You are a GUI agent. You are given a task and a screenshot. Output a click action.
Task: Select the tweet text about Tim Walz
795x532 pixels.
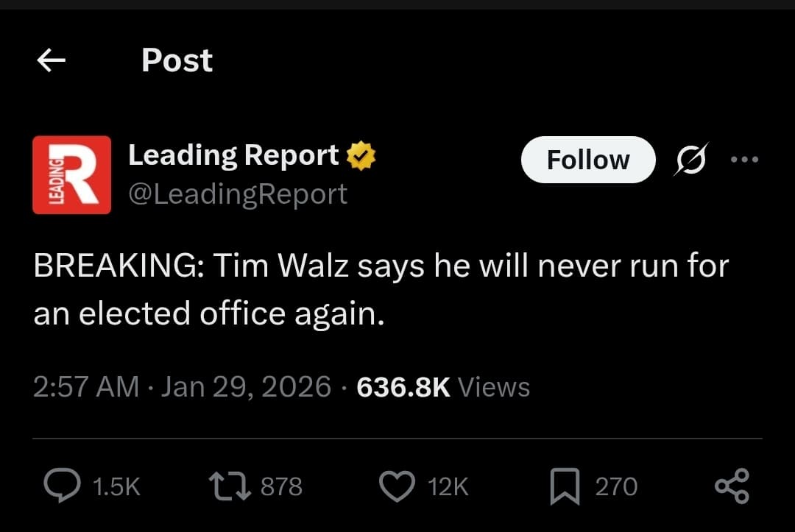(x=379, y=289)
